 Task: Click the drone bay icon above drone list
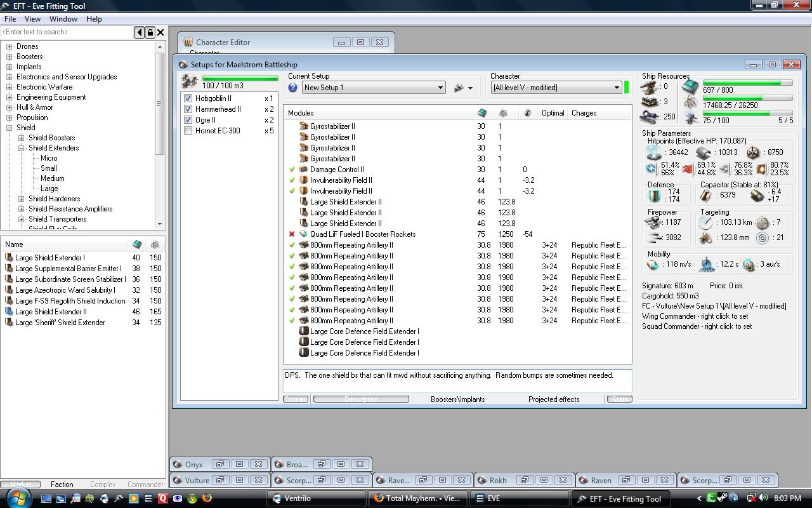point(189,81)
